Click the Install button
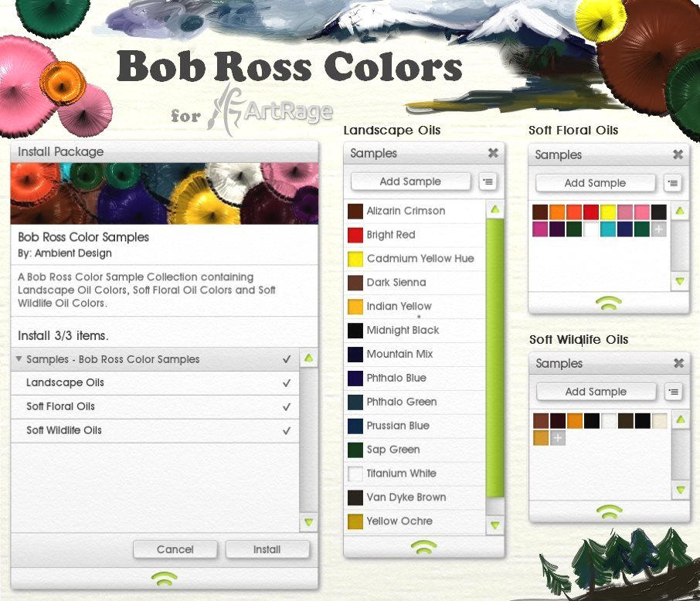The image size is (700, 601). (267, 549)
